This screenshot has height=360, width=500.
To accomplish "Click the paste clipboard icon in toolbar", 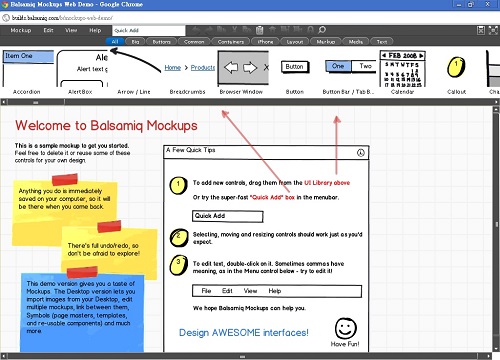I will click(x=260, y=30).
